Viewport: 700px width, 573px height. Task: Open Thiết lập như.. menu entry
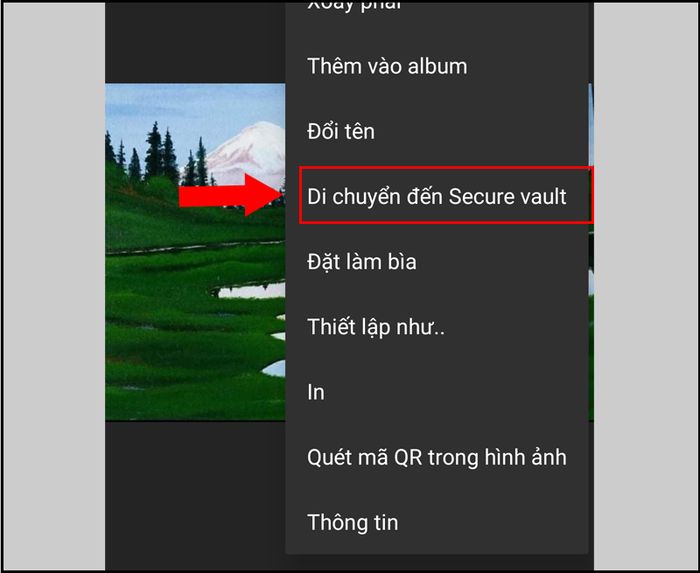coord(437,327)
